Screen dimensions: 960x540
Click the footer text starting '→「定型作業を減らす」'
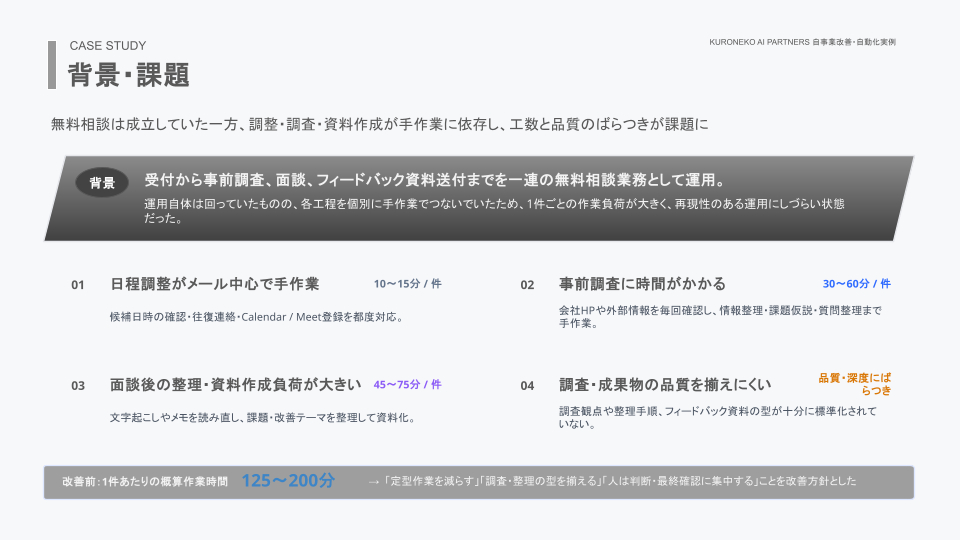pos(612,482)
